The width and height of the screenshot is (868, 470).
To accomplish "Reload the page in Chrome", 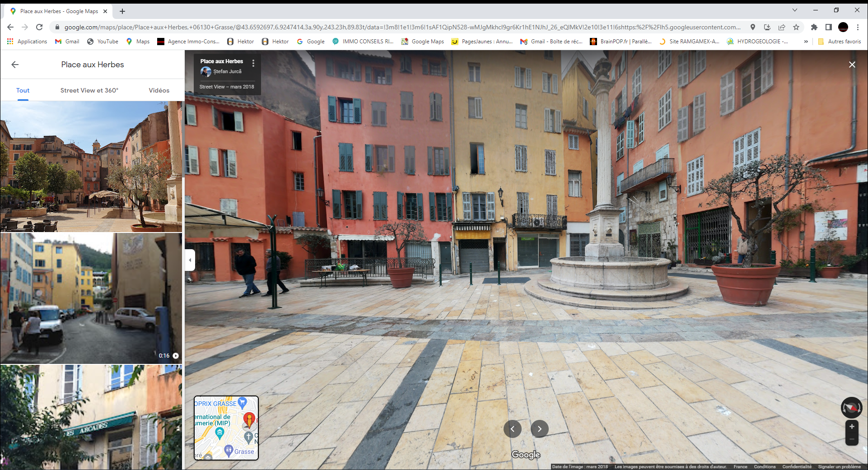I will click(39, 27).
